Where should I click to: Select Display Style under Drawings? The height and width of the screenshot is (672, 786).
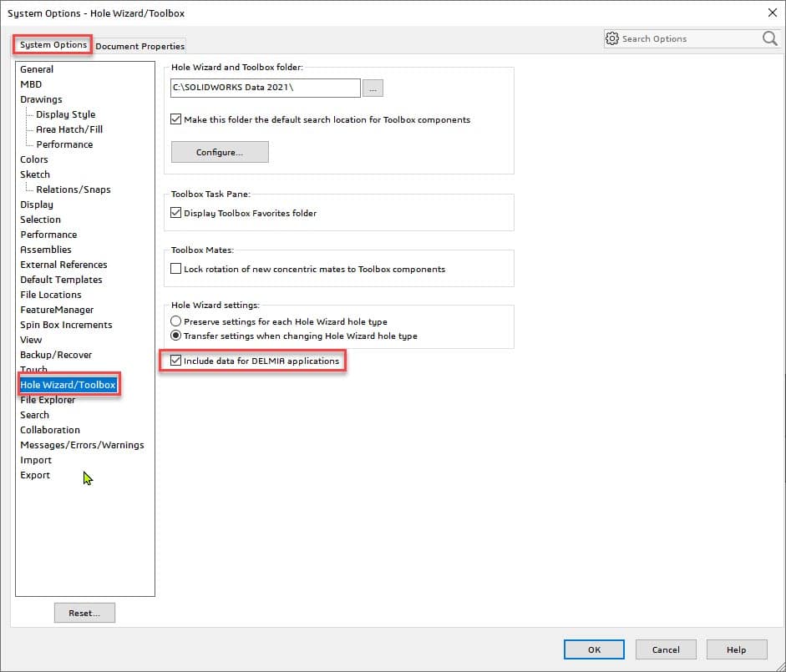[66, 114]
